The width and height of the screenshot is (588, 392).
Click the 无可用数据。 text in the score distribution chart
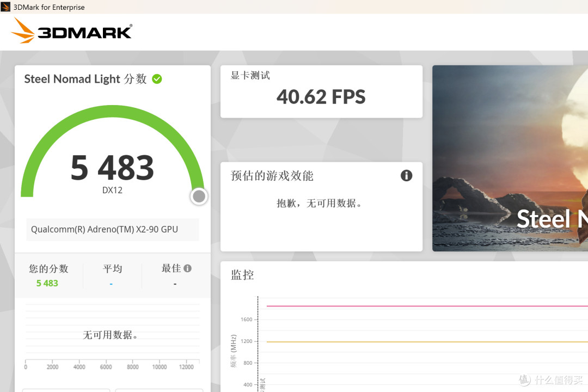pyautogui.click(x=110, y=335)
